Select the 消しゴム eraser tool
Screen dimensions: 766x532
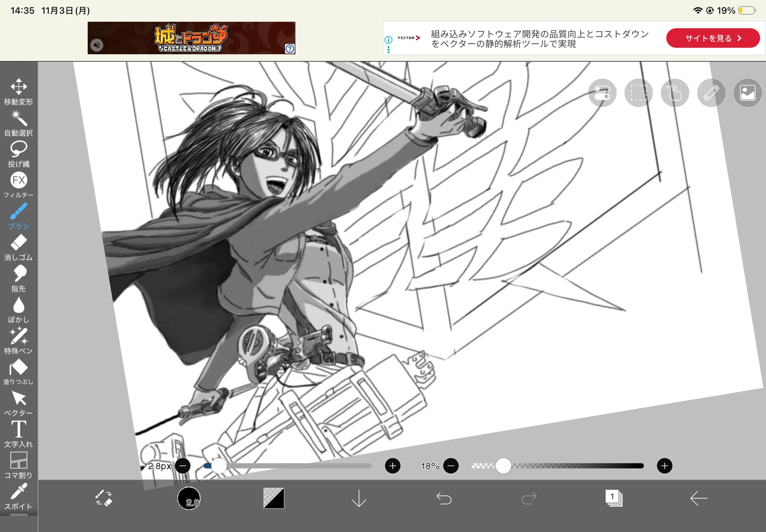[19, 247]
